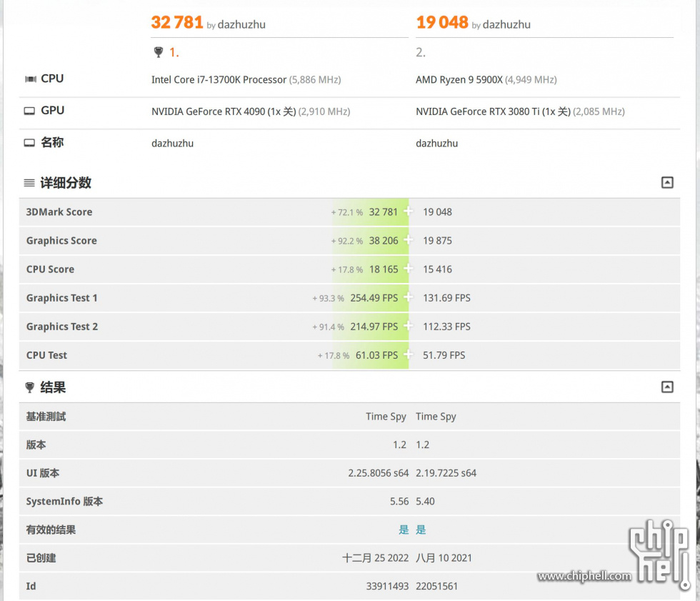Click the monitor icon beside the GPU label

pyautogui.click(x=29, y=111)
